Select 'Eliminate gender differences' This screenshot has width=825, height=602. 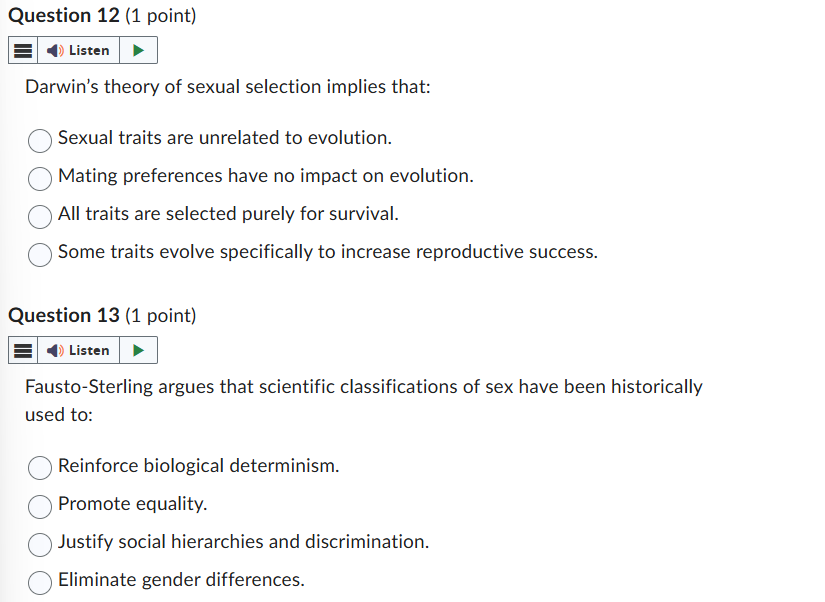[x=40, y=583]
